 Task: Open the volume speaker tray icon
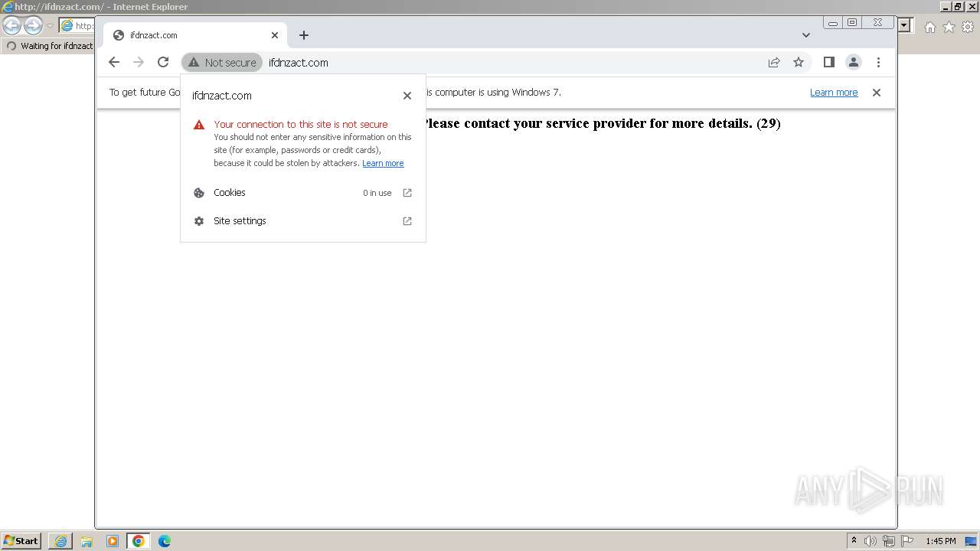871,541
